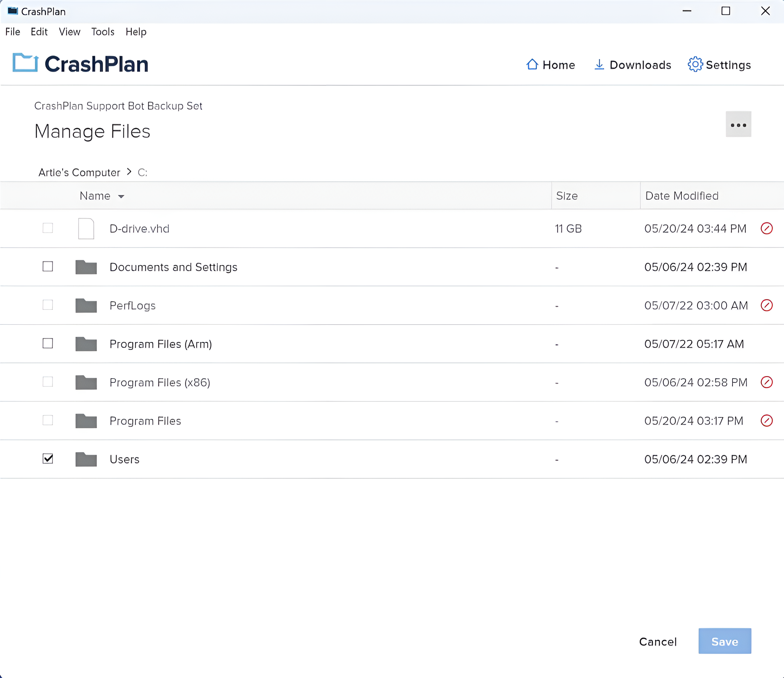Click the Documents and Settings folder icon

click(86, 267)
